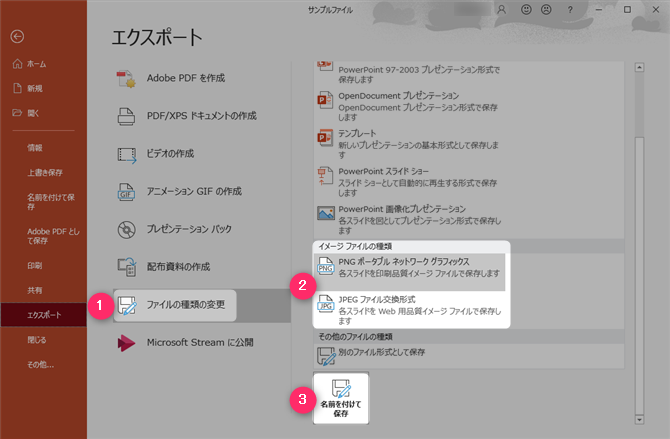Click the ファイルの種類の変更 floppy-pencil icon
This screenshot has height=439, width=670.
[127, 305]
